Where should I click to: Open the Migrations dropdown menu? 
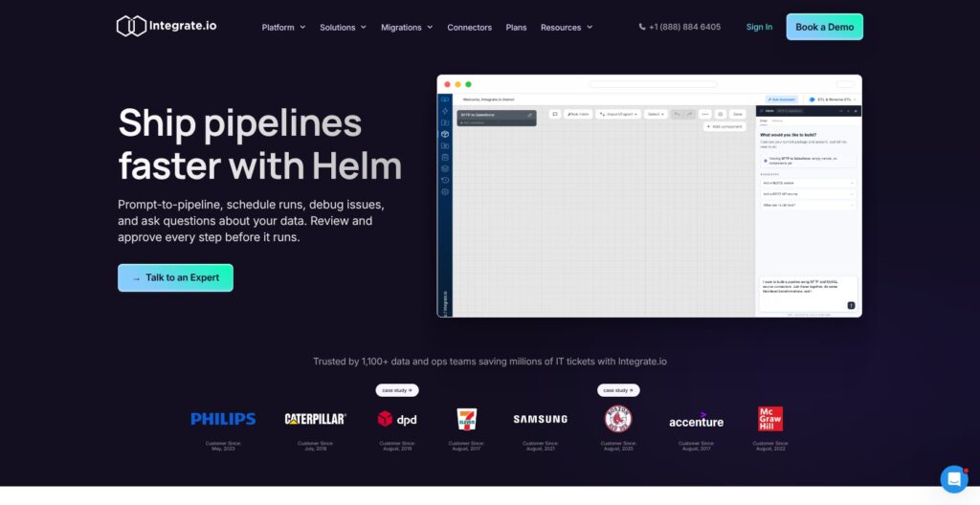(407, 28)
